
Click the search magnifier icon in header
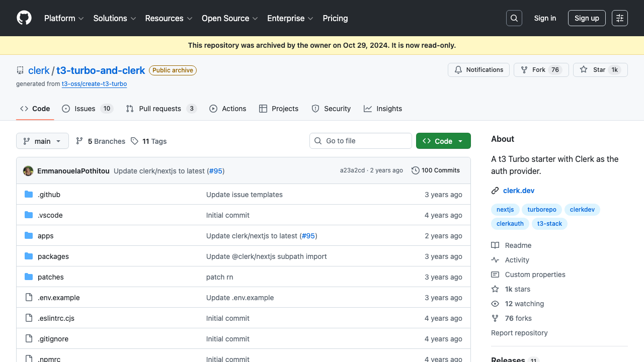point(514,18)
